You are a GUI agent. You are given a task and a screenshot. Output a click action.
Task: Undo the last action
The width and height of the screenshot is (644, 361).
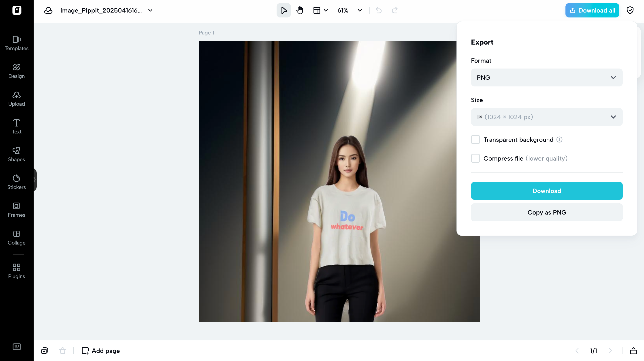[x=378, y=10]
